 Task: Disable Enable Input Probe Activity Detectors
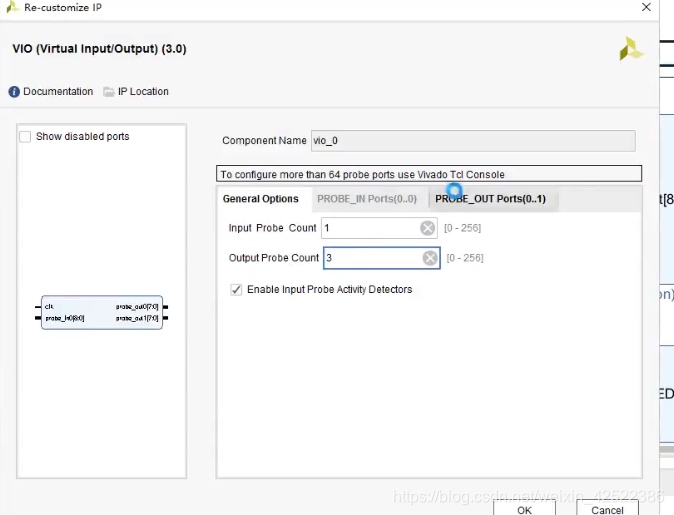[236, 290]
